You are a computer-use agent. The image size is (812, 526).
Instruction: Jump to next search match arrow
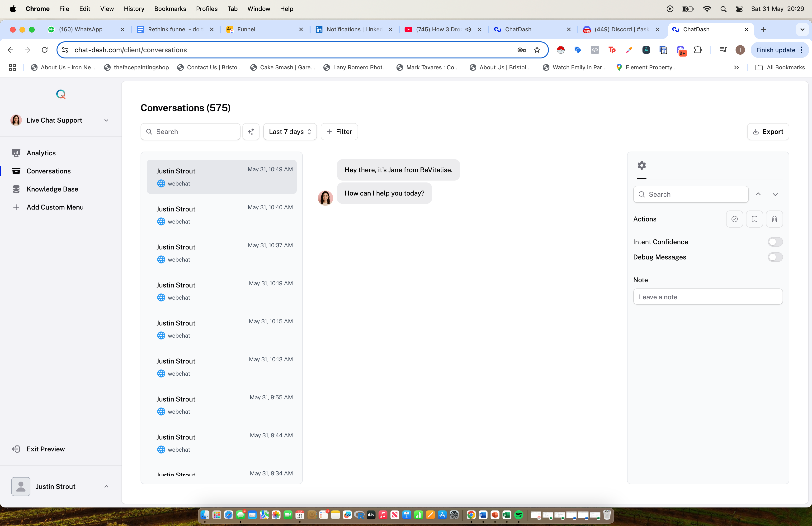(775, 195)
